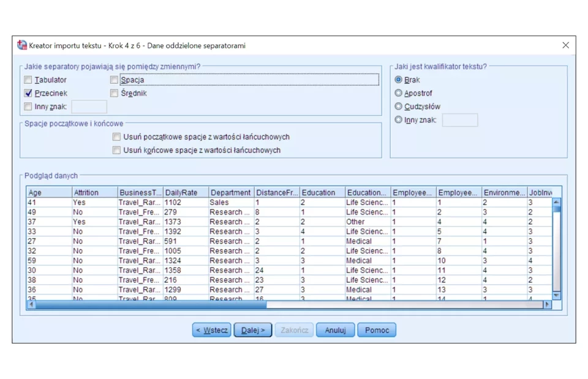Image resolution: width=588 pixels, height=379 pixels.
Task: Select the Cudzysłów text qualifier
Action: click(399, 107)
